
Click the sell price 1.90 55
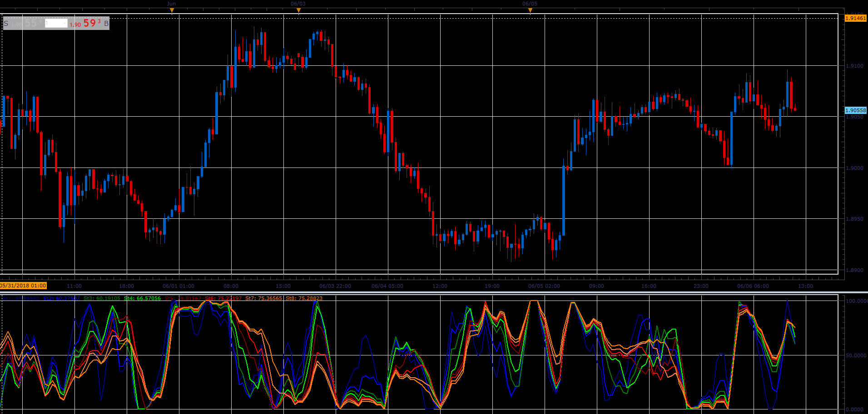coord(27,23)
